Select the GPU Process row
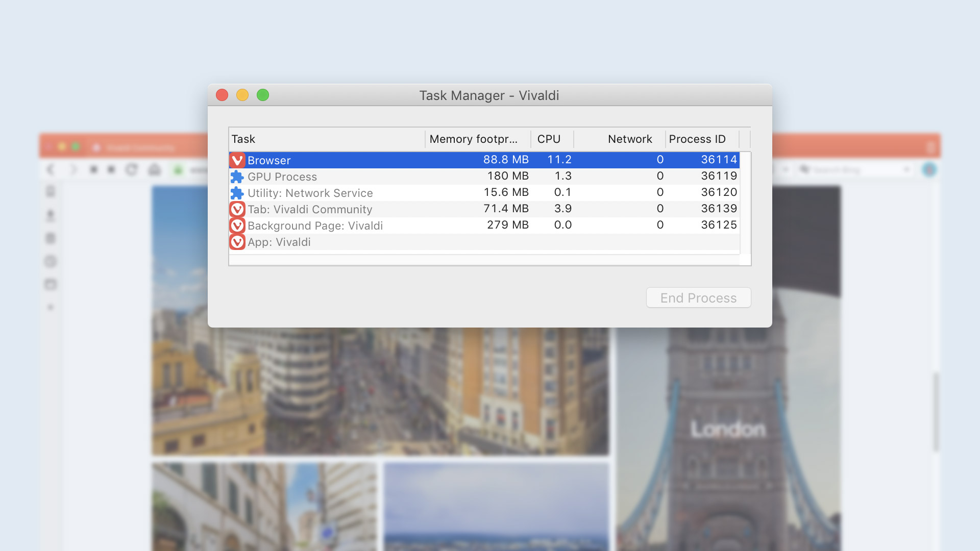The image size is (980, 551). coord(484,177)
